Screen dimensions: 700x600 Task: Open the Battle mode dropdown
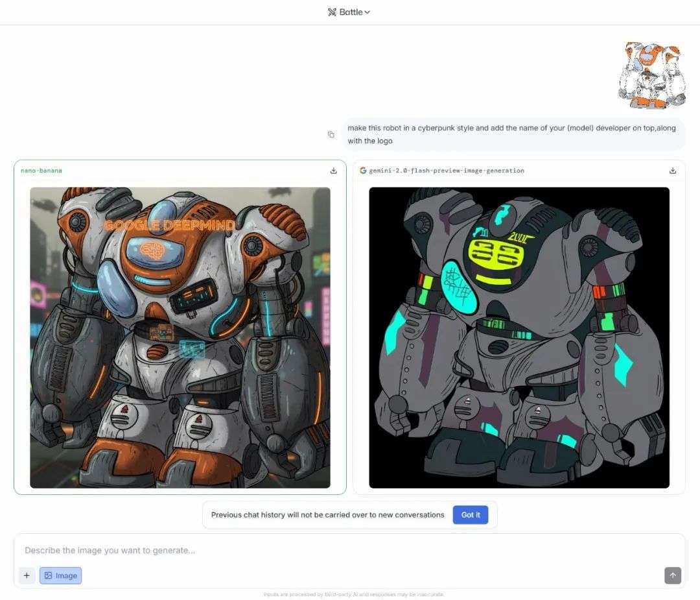[x=349, y=12]
